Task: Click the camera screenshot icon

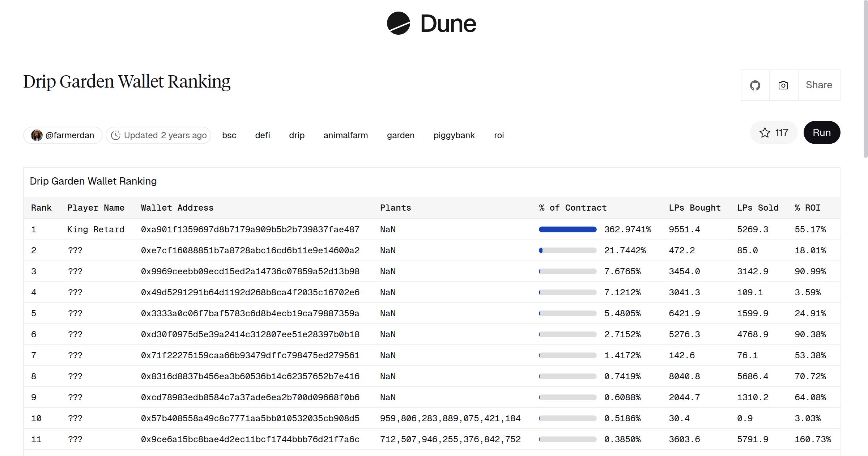Action: click(x=783, y=85)
